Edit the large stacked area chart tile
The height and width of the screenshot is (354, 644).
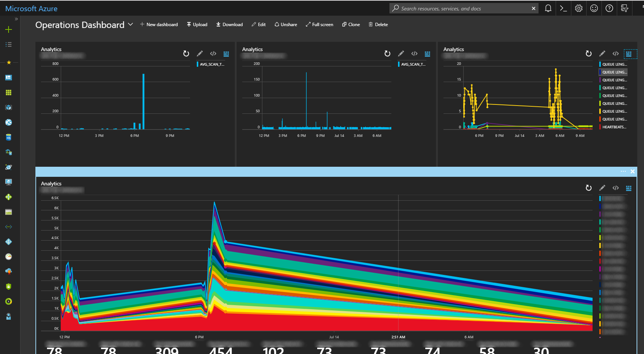pos(602,188)
